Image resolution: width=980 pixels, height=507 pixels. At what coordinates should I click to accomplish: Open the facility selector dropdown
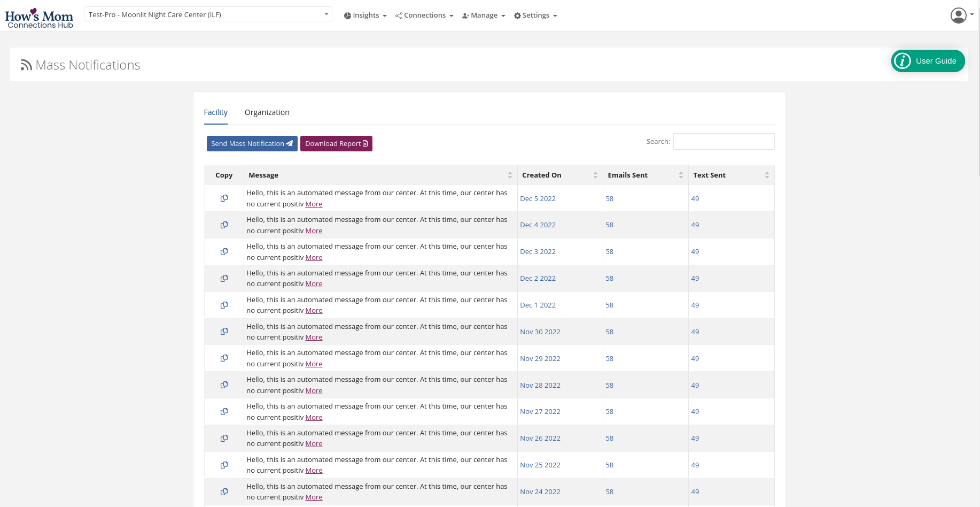[208, 14]
